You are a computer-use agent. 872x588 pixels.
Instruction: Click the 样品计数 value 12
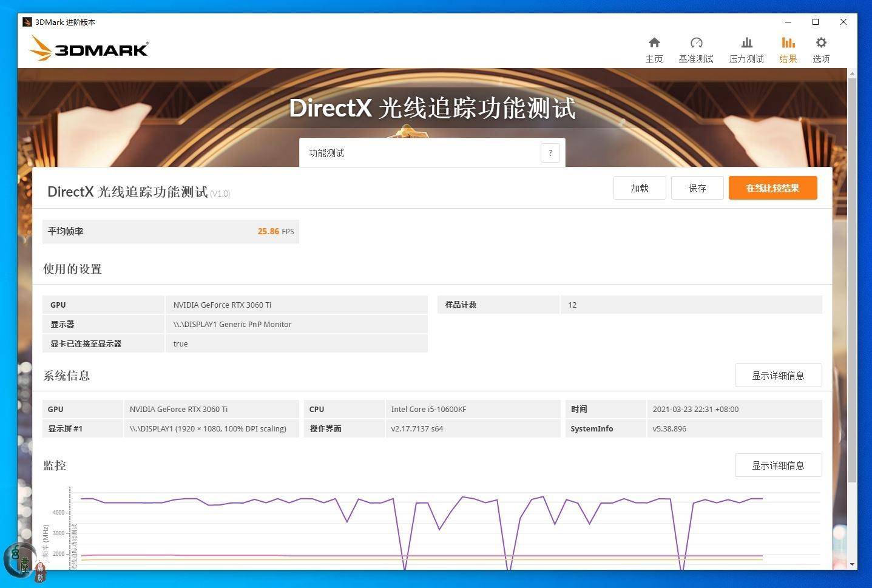click(x=572, y=305)
